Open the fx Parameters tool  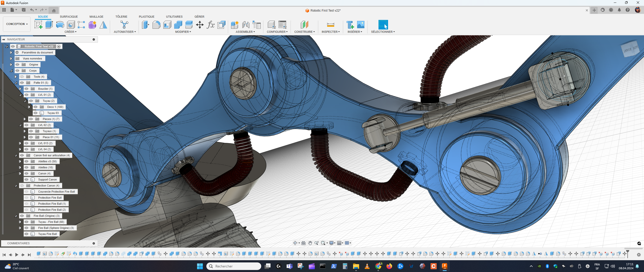click(x=210, y=25)
